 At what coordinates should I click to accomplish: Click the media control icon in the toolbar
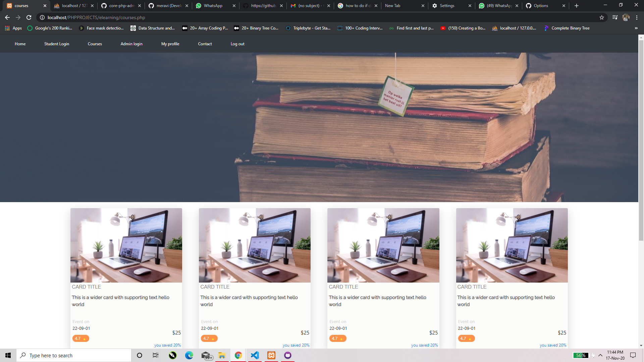tap(615, 17)
